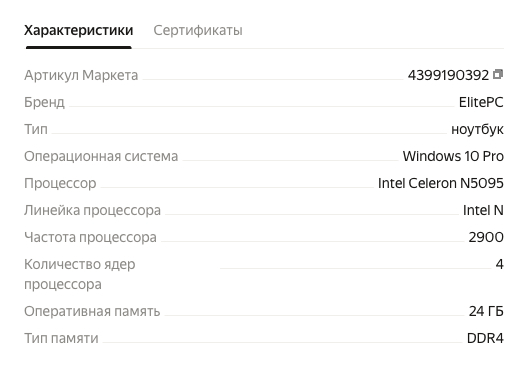Click the 2900 frequency value
Viewport: 528px width, 382px height.
(486, 237)
